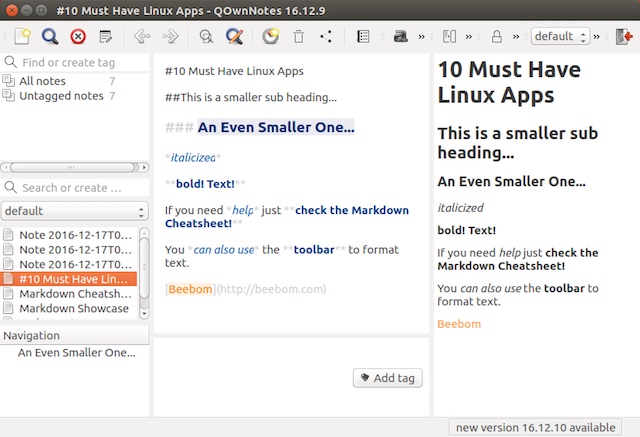
Task: Click the typewriter style toolbar icon
Action: pos(400,36)
